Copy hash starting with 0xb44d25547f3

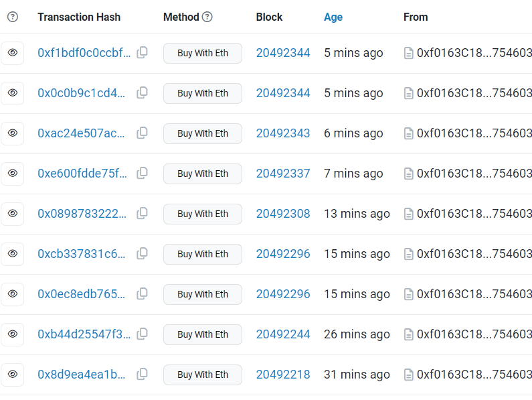tap(142, 334)
